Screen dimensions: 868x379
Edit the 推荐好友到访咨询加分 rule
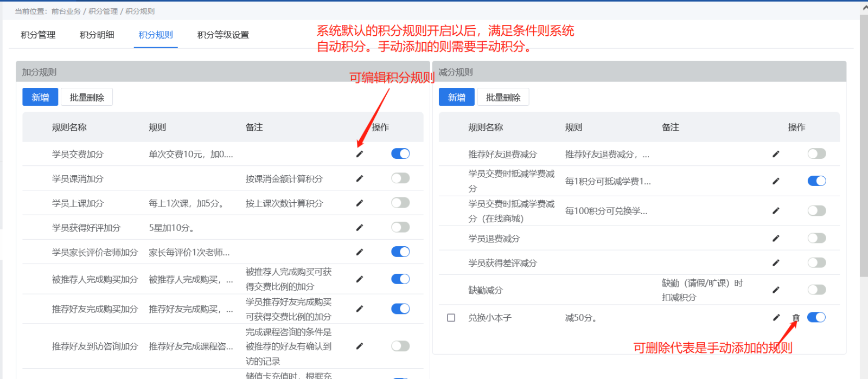click(x=359, y=346)
